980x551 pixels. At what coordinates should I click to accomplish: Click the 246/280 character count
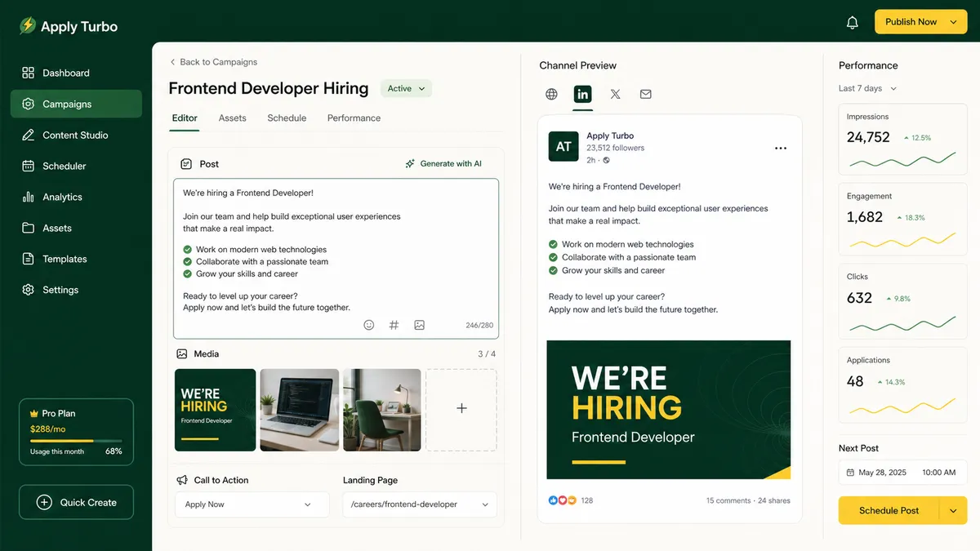coord(479,325)
